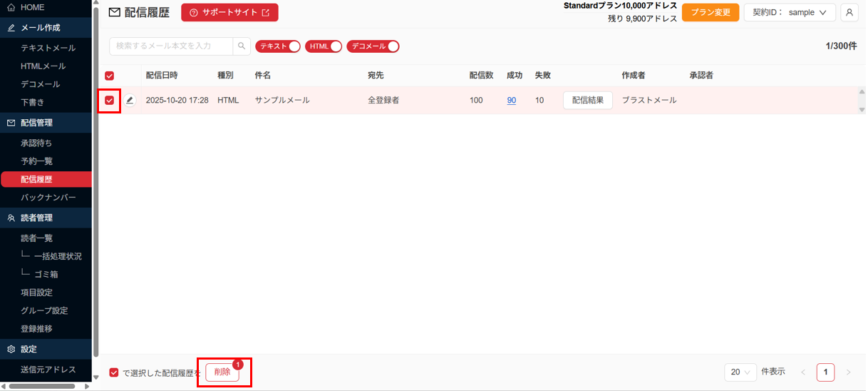Click the envelope icon beside 配信履歴 title
This screenshot has height=391, width=868.
114,13
